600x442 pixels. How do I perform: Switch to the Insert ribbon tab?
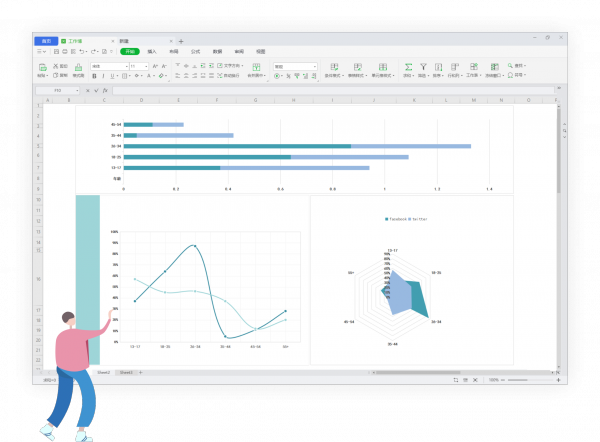[x=152, y=50]
